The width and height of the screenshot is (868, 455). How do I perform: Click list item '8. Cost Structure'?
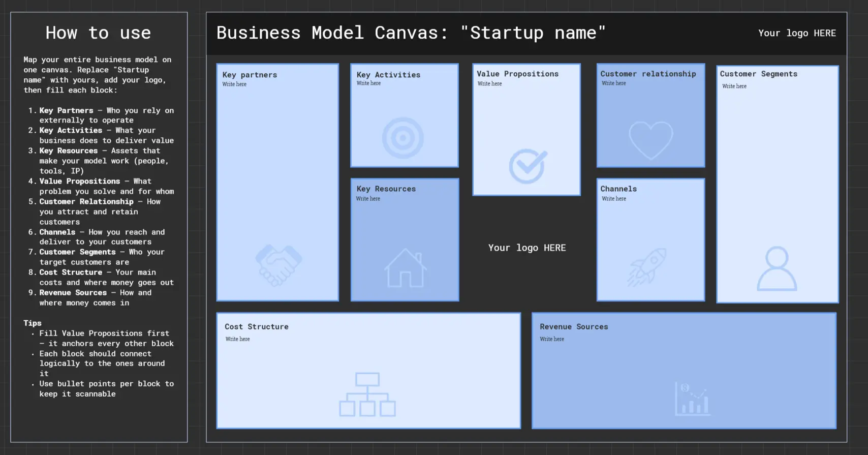[x=101, y=278]
